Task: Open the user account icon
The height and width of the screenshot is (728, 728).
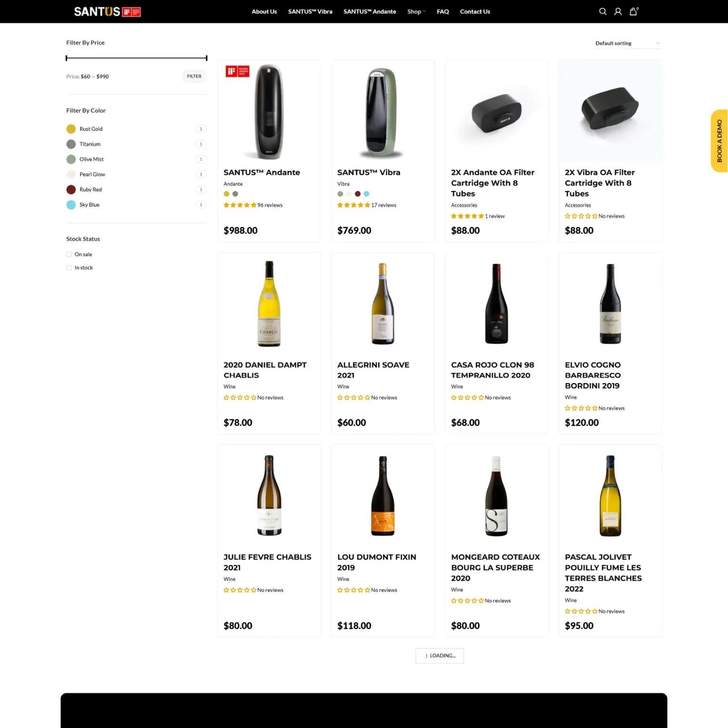Action: click(618, 11)
